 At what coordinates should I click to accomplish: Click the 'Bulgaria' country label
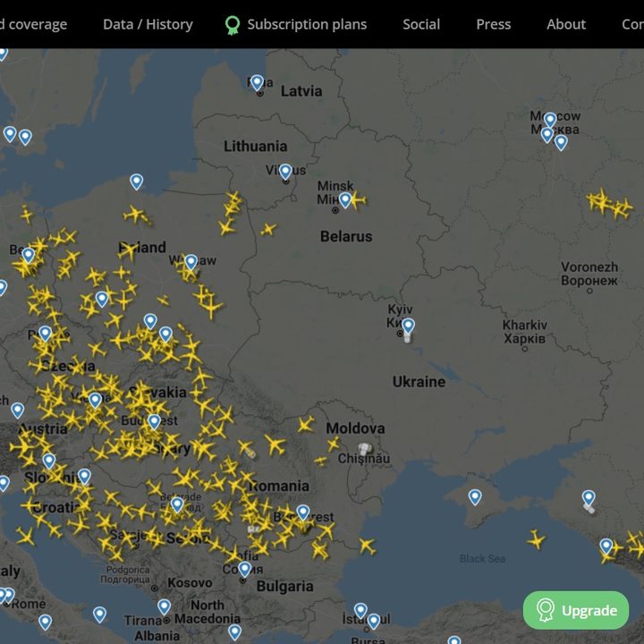pyautogui.click(x=284, y=586)
